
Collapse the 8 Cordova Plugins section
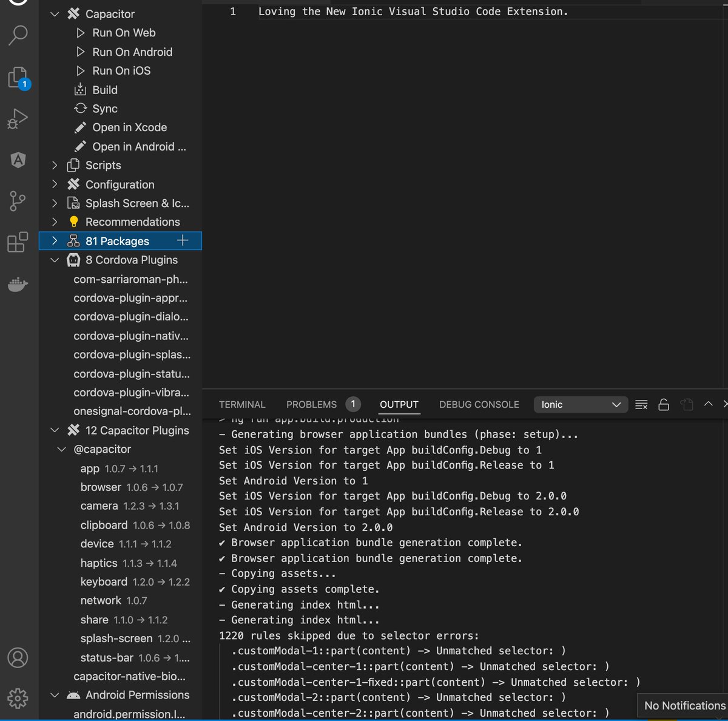click(x=55, y=260)
